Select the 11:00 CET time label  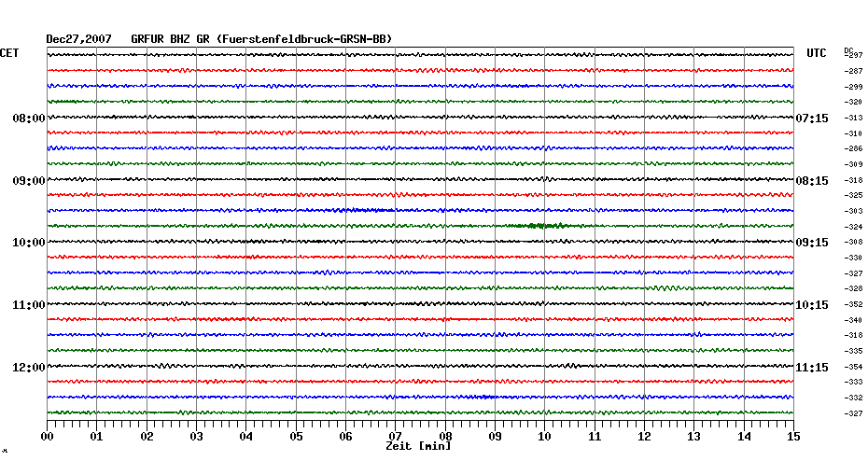[x=29, y=305]
